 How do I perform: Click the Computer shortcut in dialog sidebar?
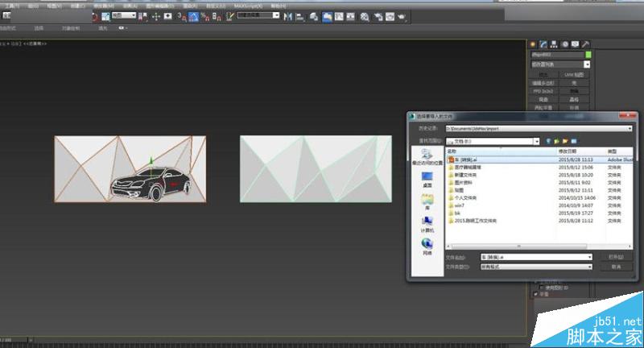click(427, 223)
